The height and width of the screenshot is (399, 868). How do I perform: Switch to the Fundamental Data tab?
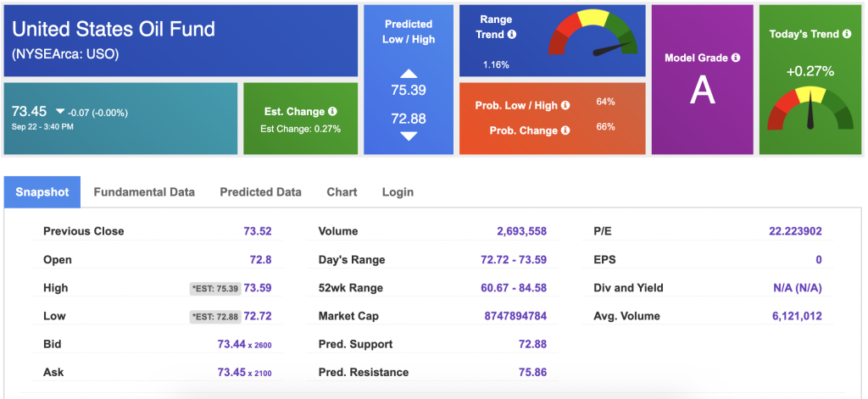click(x=144, y=192)
